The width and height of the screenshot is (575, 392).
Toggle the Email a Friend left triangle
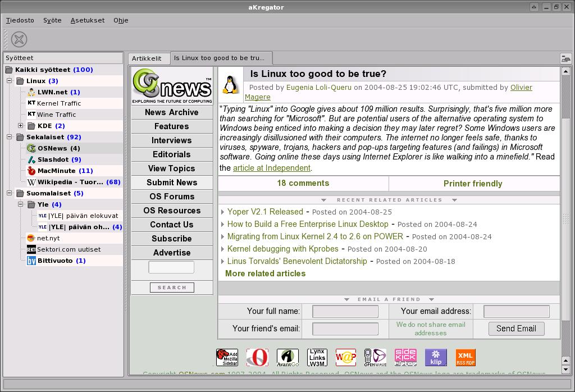tap(346, 299)
